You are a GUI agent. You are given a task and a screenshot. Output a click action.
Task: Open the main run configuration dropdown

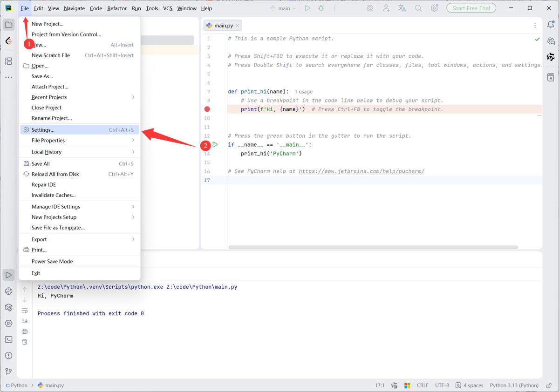283,8
